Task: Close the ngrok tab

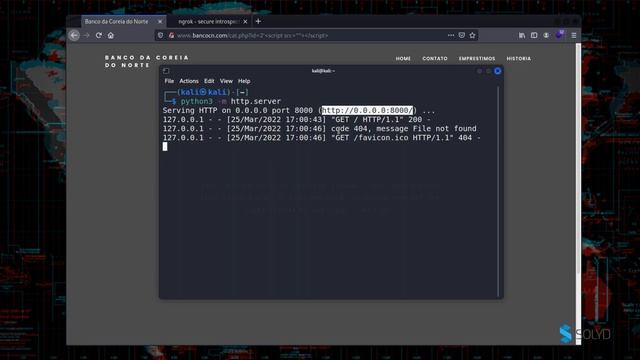Action: 245,22
